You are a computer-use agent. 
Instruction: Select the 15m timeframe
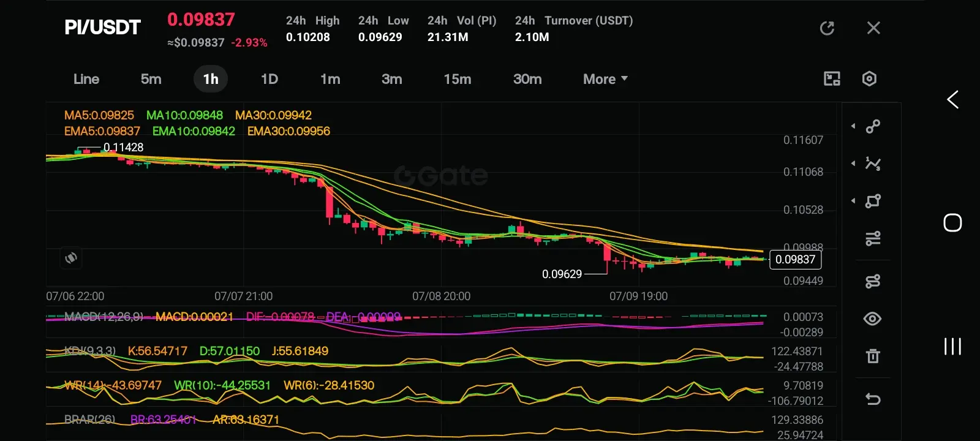tap(458, 79)
